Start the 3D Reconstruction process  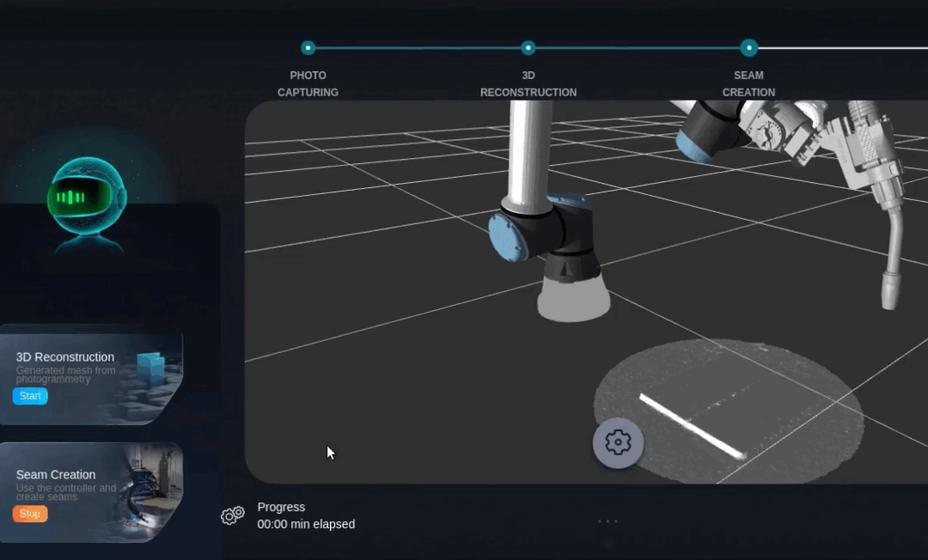[x=30, y=396]
